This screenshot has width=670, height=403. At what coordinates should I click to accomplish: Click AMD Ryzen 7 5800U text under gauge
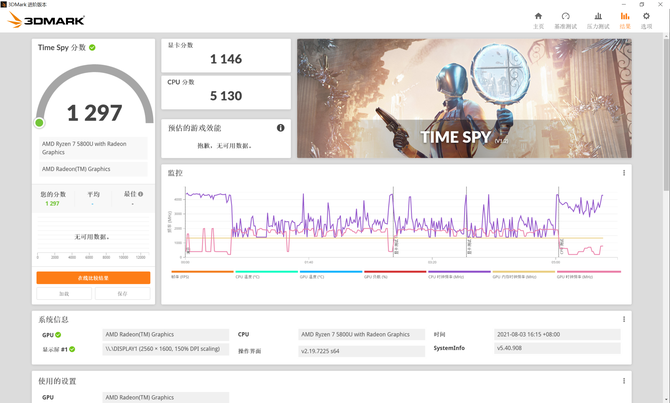[x=93, y=148]
